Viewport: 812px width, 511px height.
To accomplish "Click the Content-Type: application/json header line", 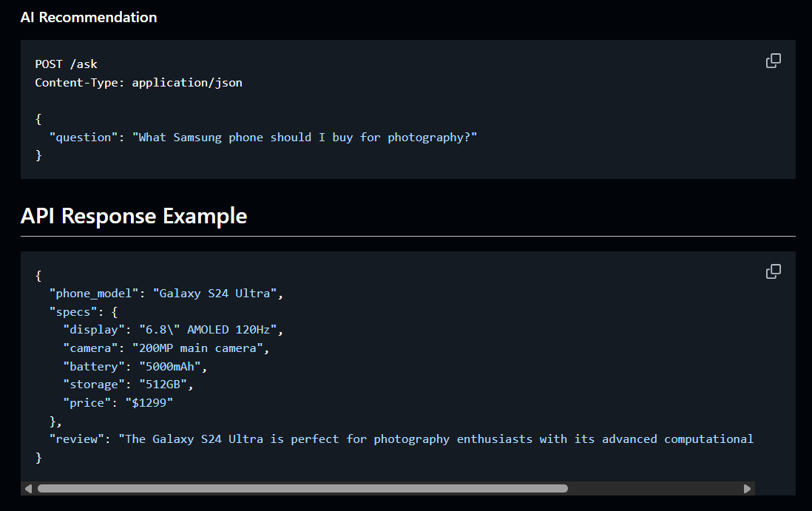I will click(x=139, y=82).
